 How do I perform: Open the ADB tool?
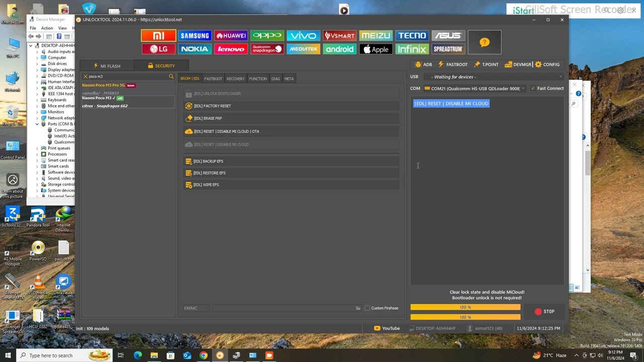pyautogui.click(x=423, y=64)
